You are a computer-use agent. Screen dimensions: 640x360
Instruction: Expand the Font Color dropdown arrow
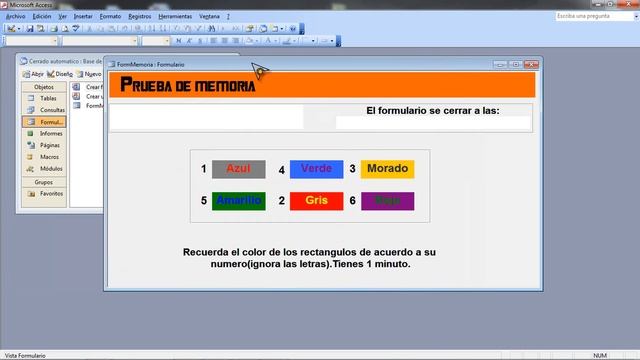point(276,41)
